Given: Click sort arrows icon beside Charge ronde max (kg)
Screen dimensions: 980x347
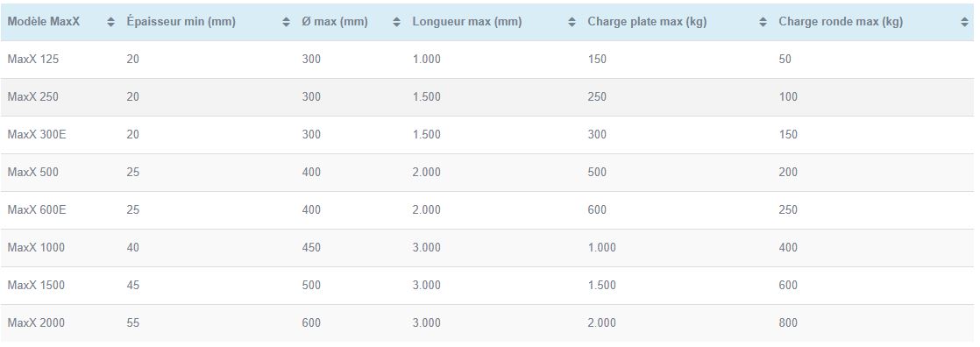Looking at the screenshot, I should pos(964,22).
